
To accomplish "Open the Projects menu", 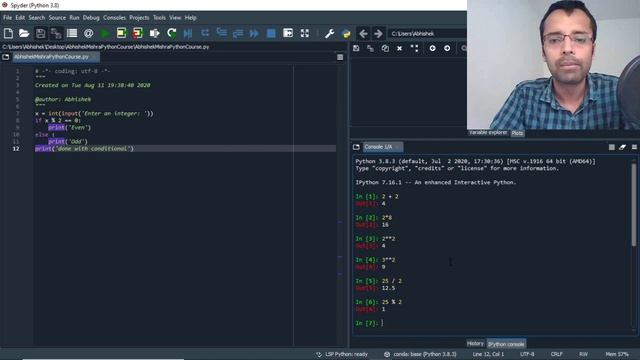I will coord(139,18).
